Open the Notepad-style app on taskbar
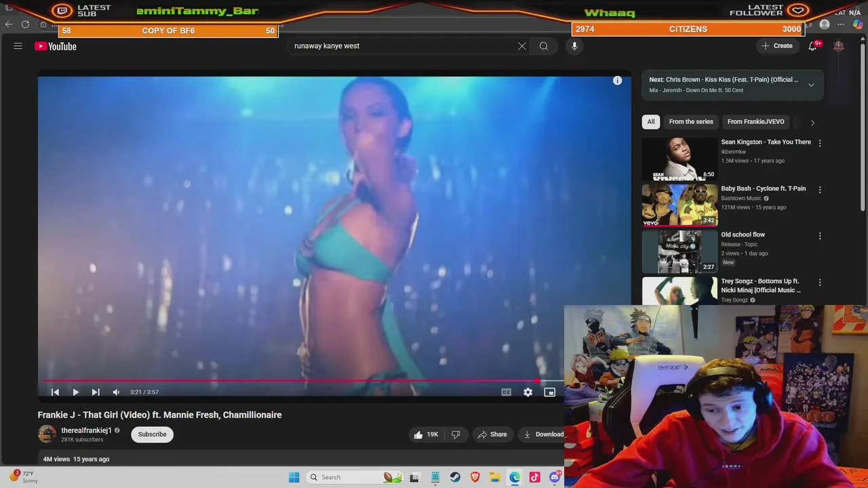This screenshot has width=868, height=488. pyautogui.click(x=435, y=477)
